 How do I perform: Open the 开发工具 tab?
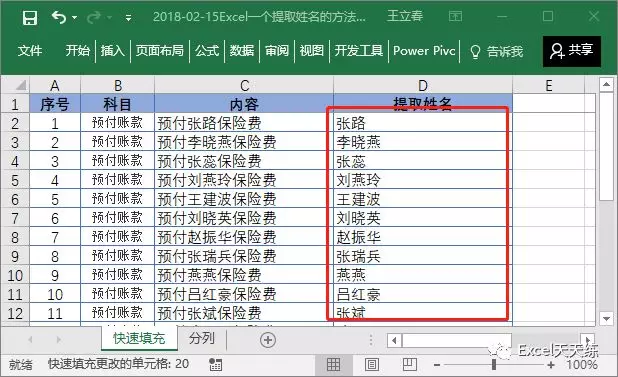[359, 51]
